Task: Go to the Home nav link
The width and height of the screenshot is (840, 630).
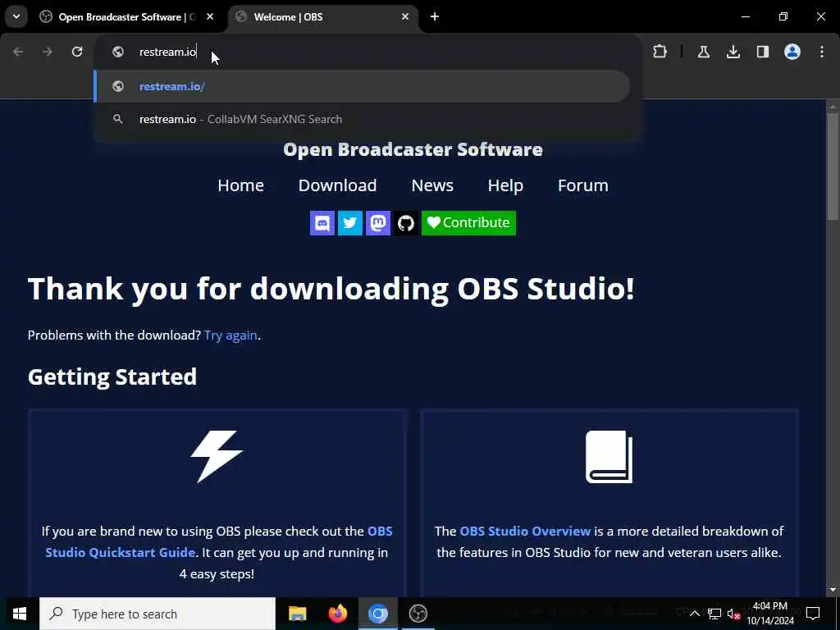Action: point(240,185)
